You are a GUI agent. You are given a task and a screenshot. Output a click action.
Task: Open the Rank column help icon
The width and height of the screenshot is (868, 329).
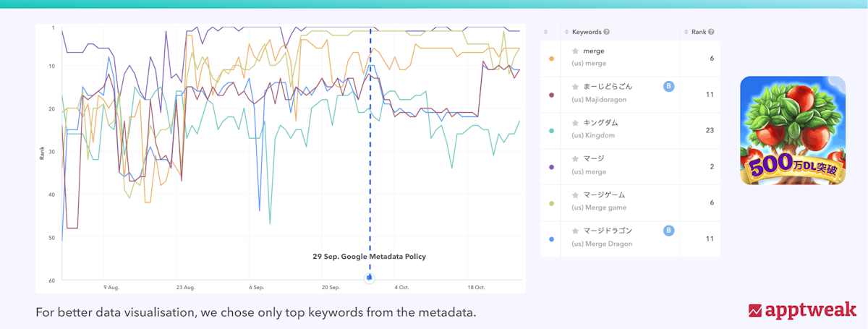pyautogui.click(x=712, y=32)
